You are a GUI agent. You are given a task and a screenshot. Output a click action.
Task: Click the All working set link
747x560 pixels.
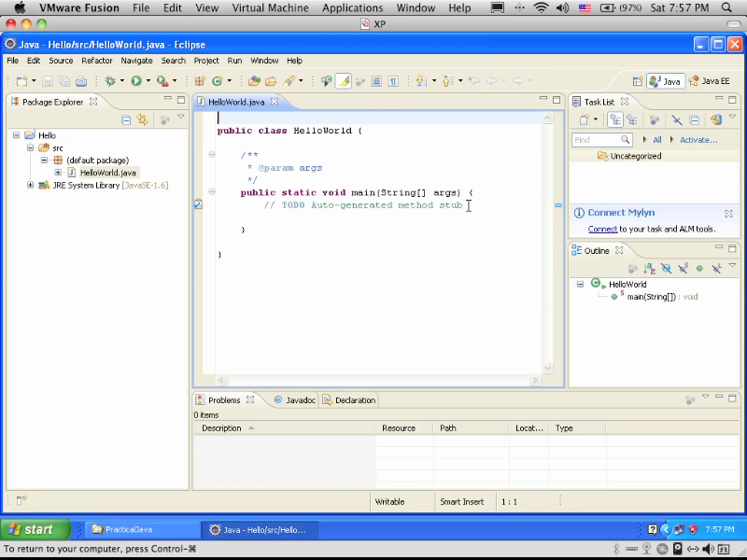pyautogui.click(x=657, y=139)
